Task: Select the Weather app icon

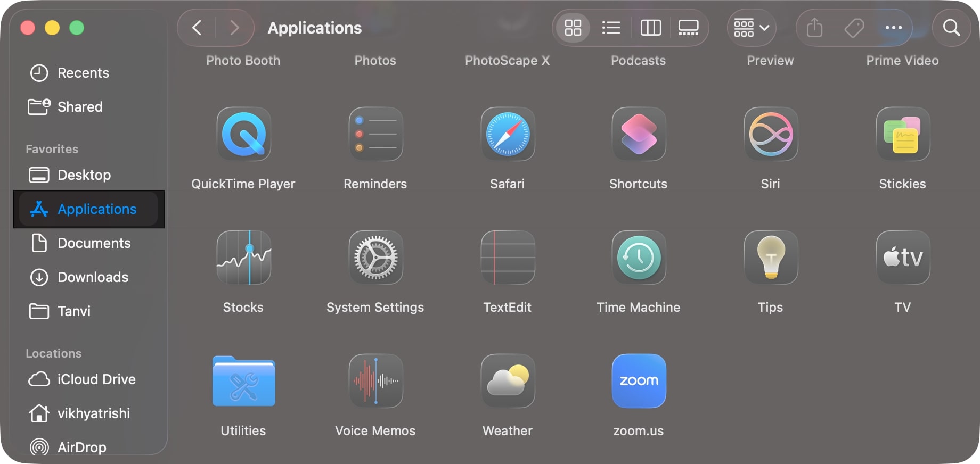Action: pyautogui.click(x=508, y=381)
